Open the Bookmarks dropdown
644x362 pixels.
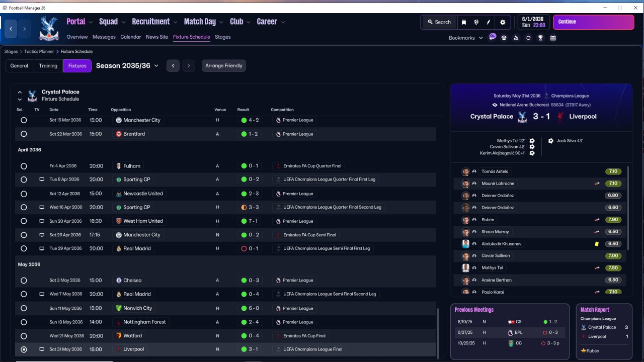(x=465, y=38)
